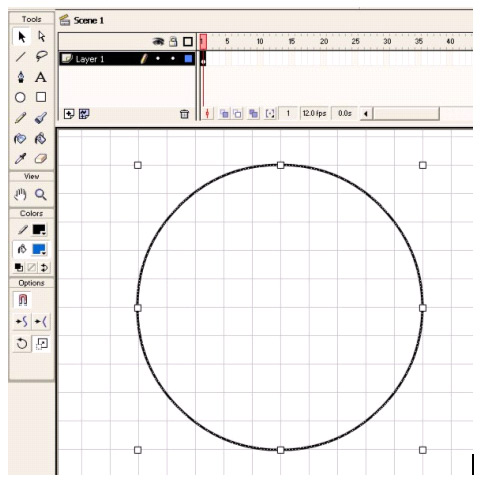The height and width of the screenshot is (481, 487).
Task: Click frame 10 on the timeline ruler
Action: [260, 41]
